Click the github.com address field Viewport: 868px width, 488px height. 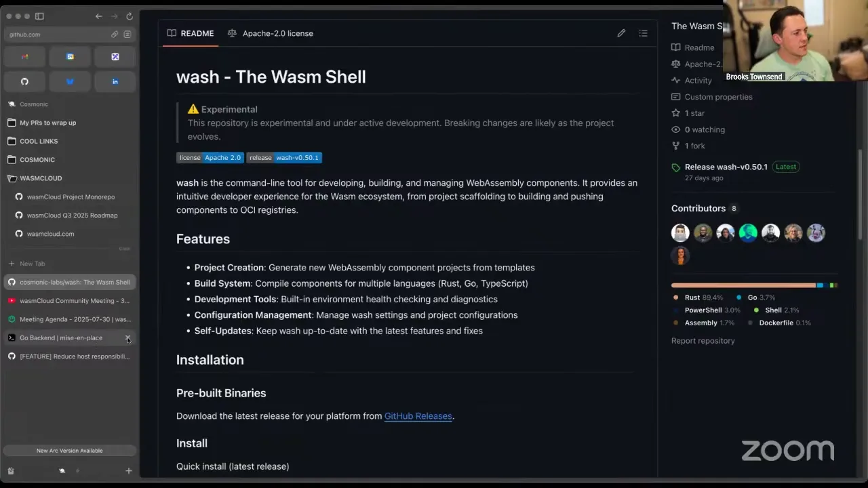click(x=58, y=35)
